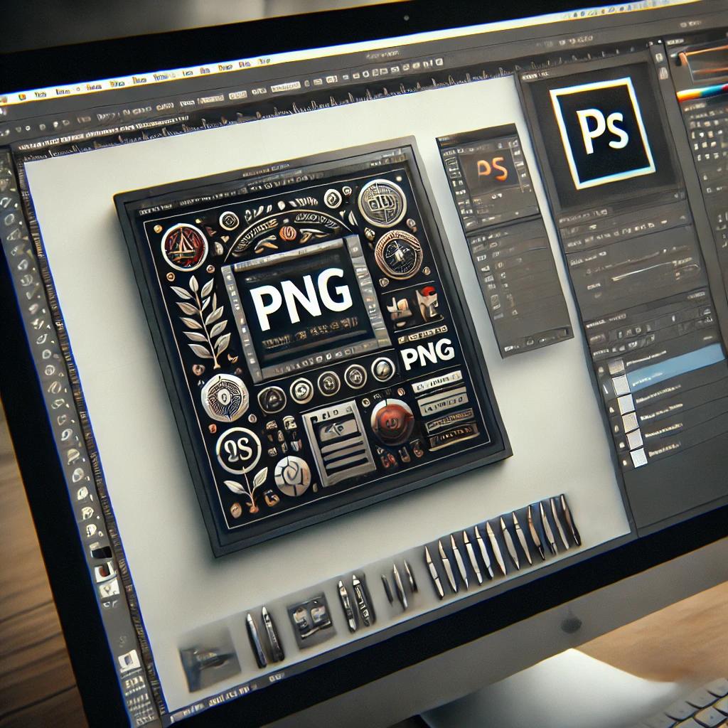Viewport: 728px width, 728px height.
Task: Click the color spectrum strip in the top-right panel
Action: point(702,92)
